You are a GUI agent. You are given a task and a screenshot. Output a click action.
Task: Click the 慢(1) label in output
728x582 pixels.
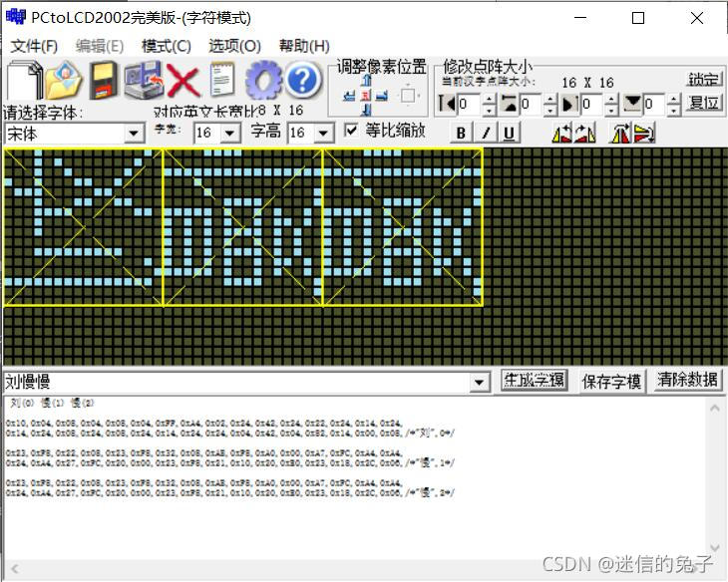[x=52, y=403]
